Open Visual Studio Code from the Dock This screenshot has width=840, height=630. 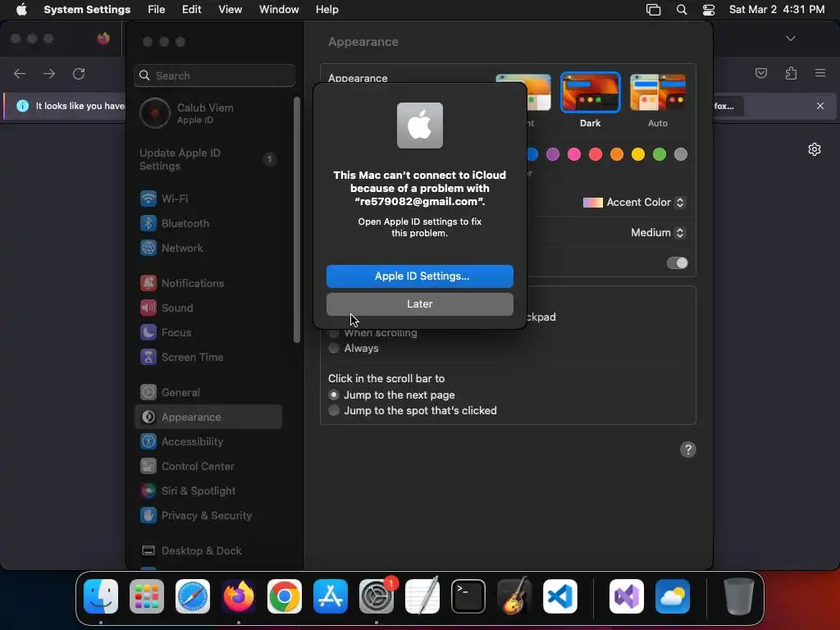tap(559, 596)
